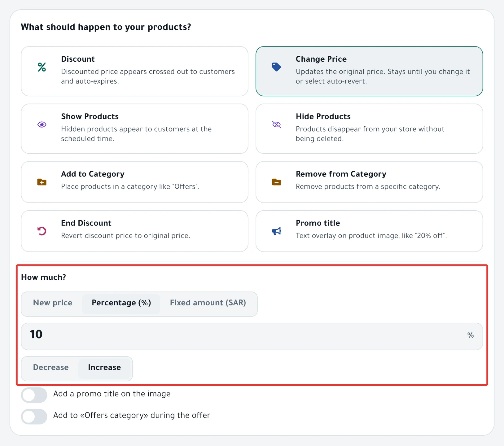The image size is (504, 446).
Task: Choose the Change Price title
Action: [321, 59]
